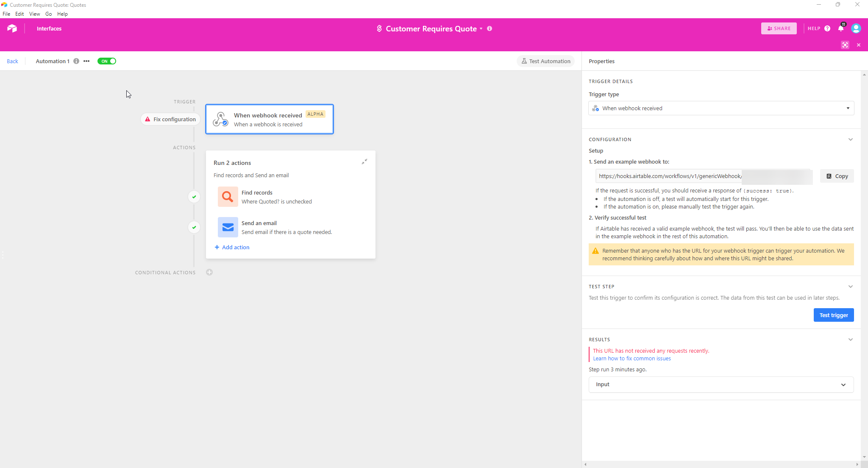The image size is (868, 468).
Task: Open the Help menu in the menu bar
Action: (62, 14)
